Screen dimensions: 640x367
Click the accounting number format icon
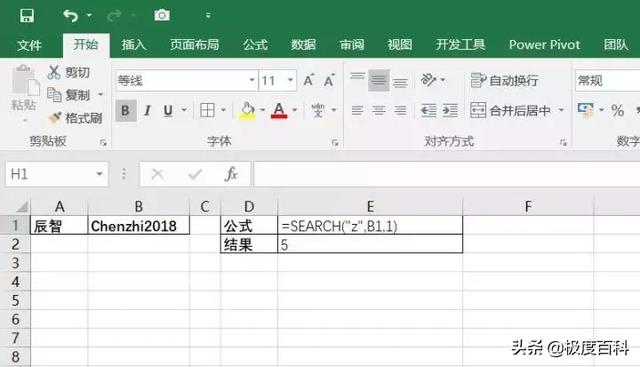(x=585, y=110)
